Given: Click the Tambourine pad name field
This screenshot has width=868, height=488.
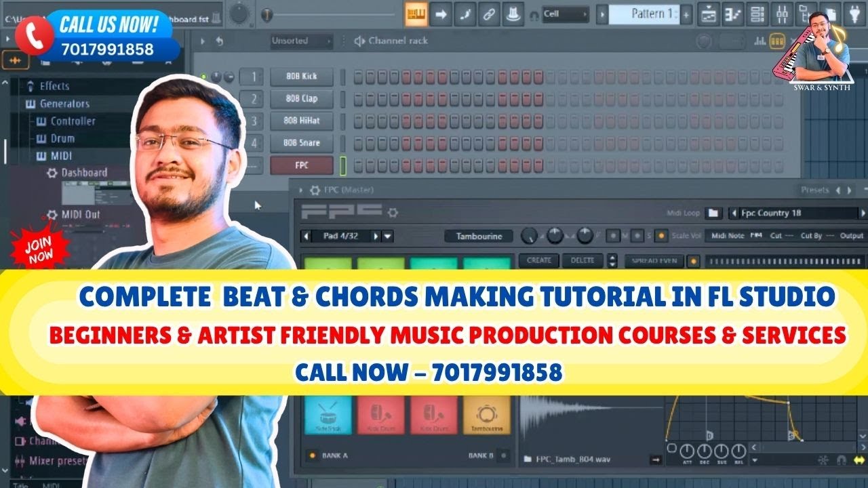Looking at the screenshot, I should (479, 236).
